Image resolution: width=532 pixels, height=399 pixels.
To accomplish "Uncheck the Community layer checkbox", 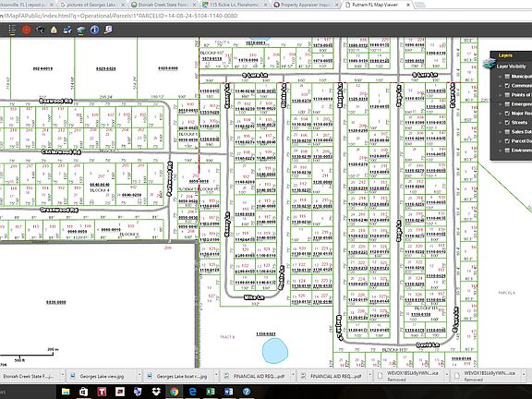I will coord(508,86).
